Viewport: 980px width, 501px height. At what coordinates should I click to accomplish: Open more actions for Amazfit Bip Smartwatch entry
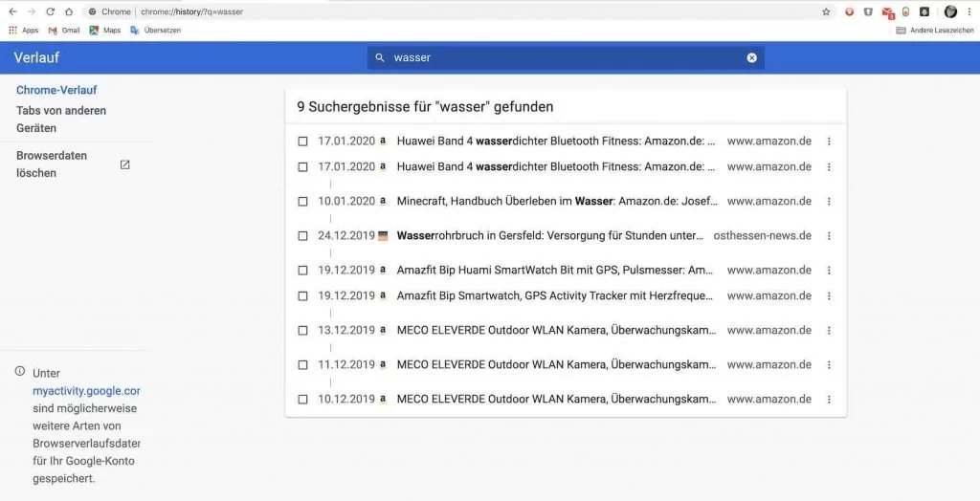click(829, 295)
